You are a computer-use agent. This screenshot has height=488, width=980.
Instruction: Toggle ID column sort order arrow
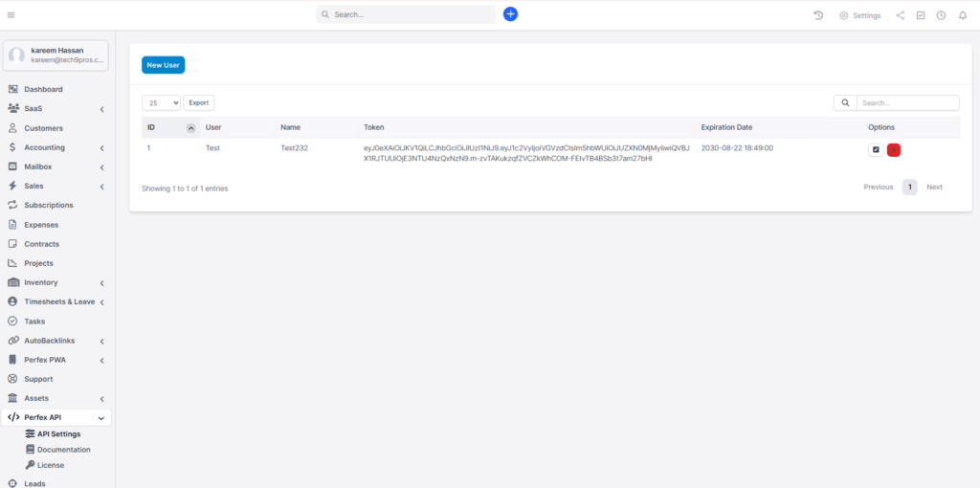[190, 127]
